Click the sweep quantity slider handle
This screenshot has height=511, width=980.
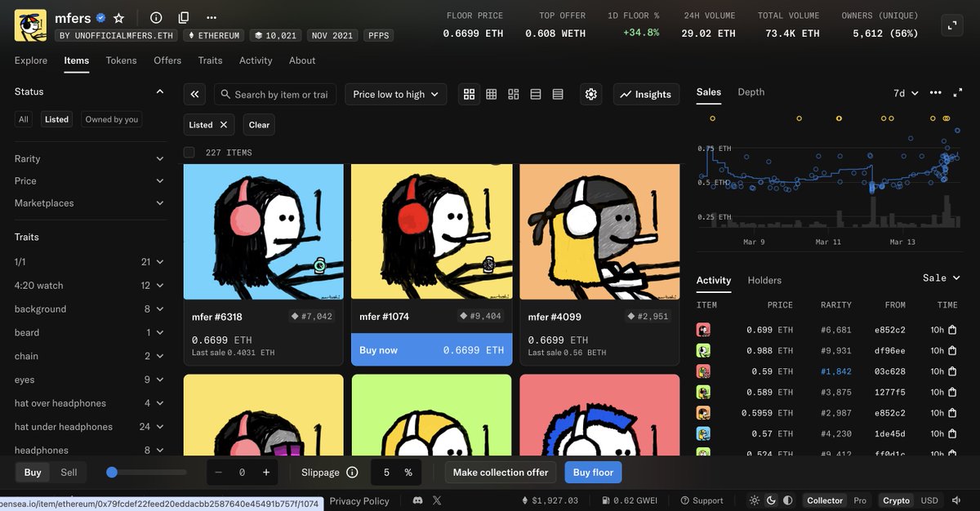[112, 473]
